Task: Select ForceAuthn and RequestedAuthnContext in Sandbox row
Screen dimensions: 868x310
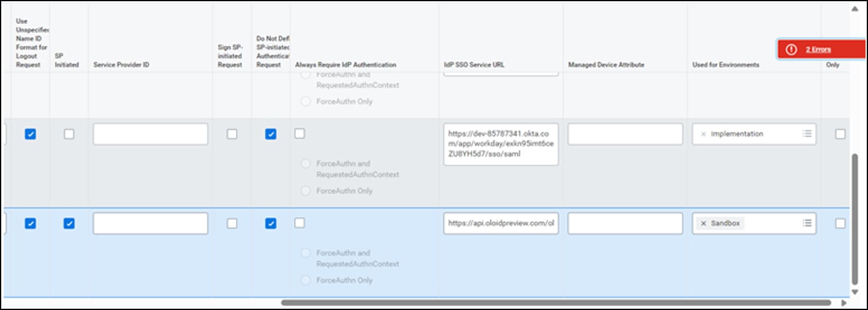Action: click(305, 253)
